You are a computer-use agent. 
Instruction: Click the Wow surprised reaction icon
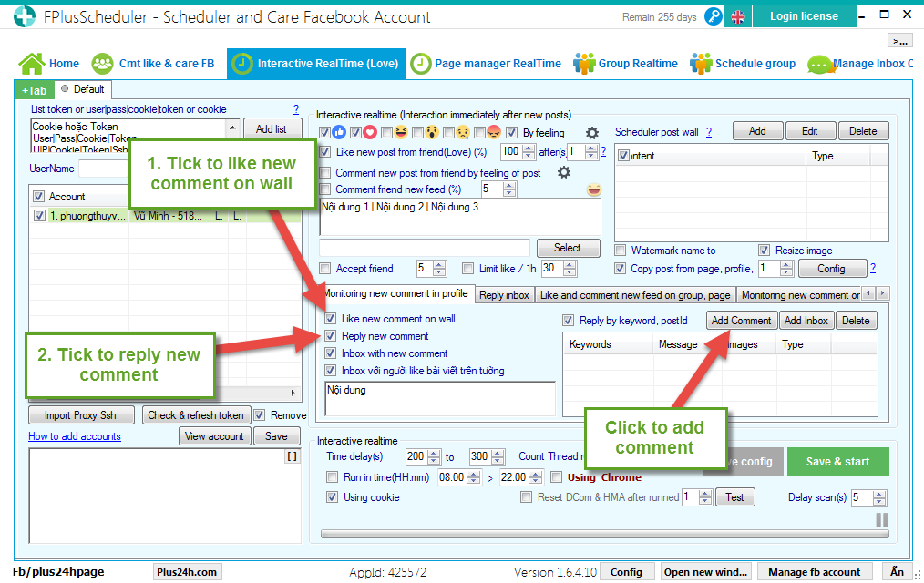(x=432, y=132)
